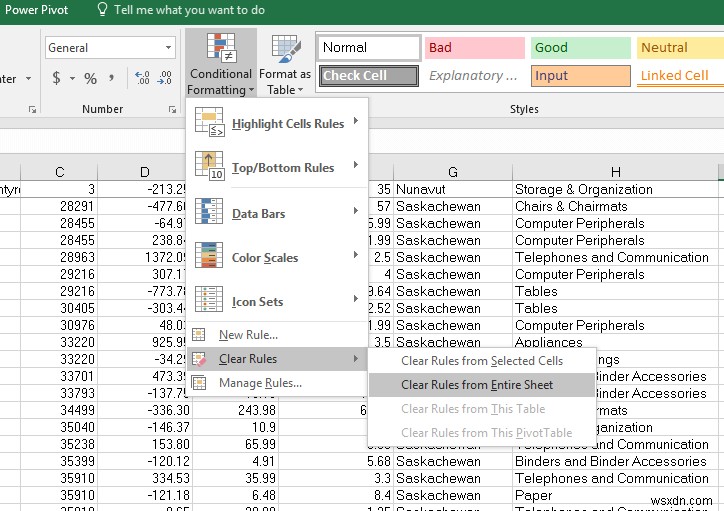This screenshot has height=511, width=724.
Task: Apply the Neutral cell style
Action: click(x=680, y=48)
